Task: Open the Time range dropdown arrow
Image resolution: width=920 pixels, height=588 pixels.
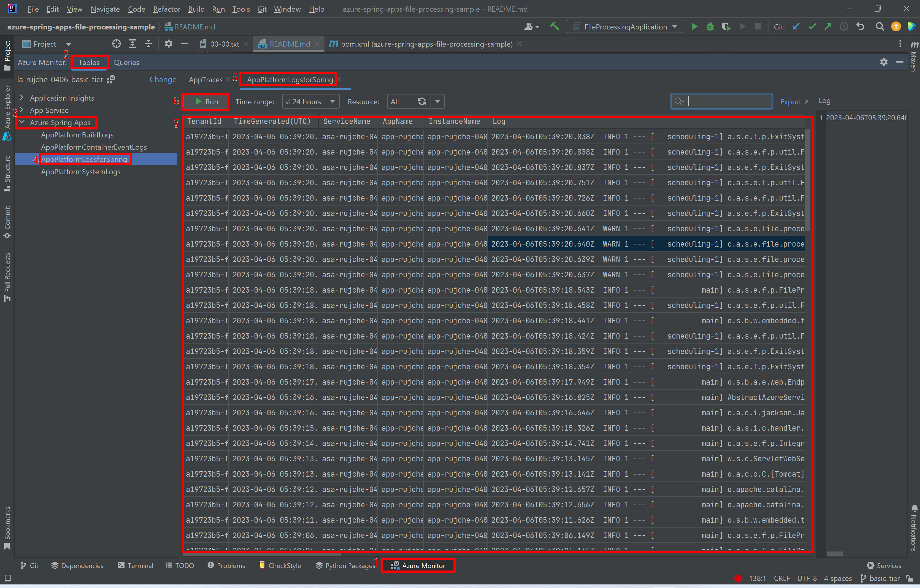Action: [x=332, y=101]
